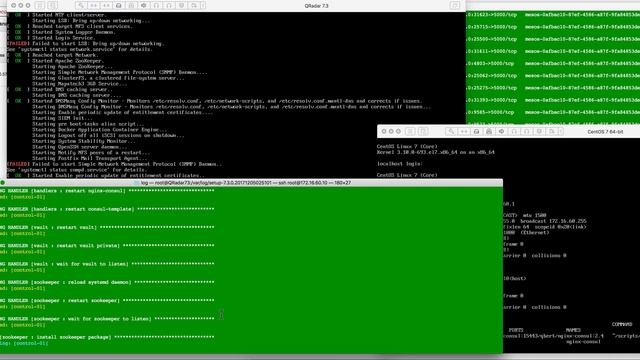640x360 pixels.
Task: Click the QRadar 7.3 window title
Action: (x=316, y=6)
